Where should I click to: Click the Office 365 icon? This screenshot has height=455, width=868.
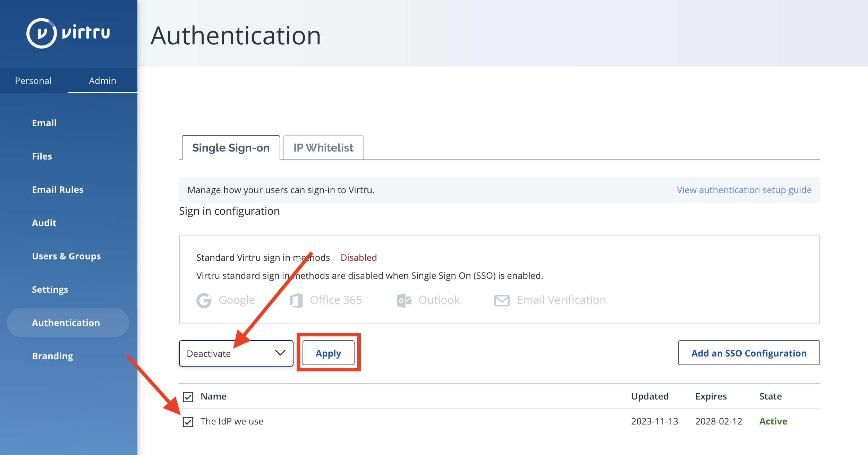coord(296,300)
